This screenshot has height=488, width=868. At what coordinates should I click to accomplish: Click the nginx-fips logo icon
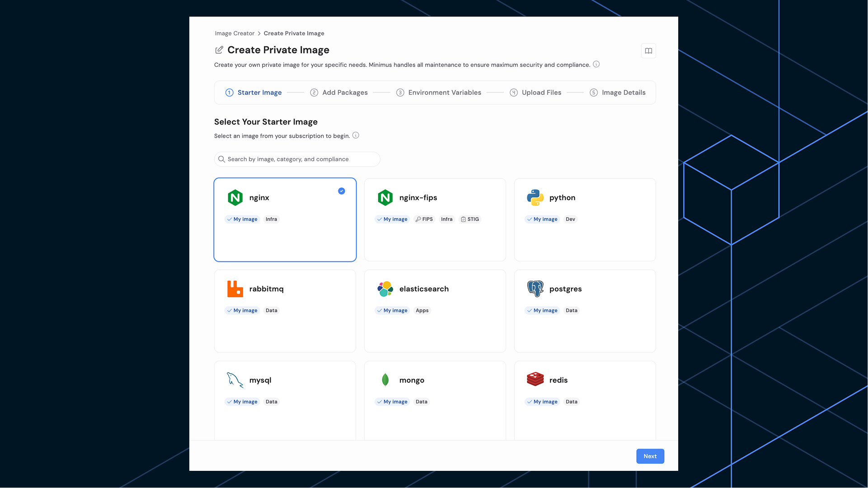385,198
